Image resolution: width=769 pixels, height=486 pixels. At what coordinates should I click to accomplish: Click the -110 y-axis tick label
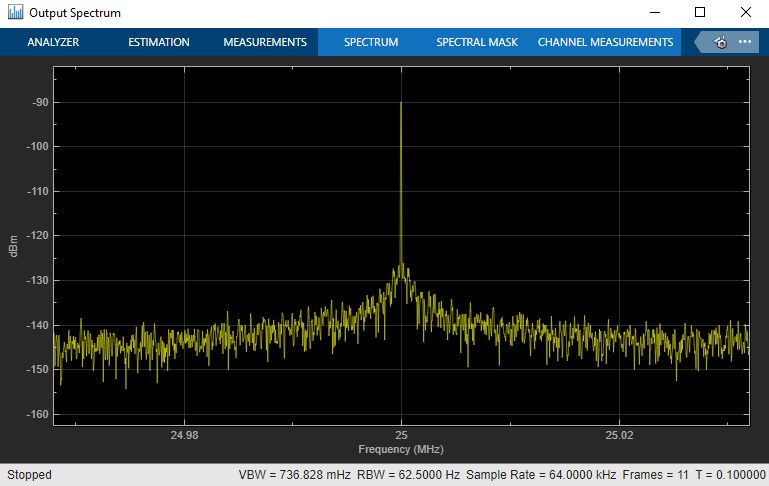click(38, 191)
